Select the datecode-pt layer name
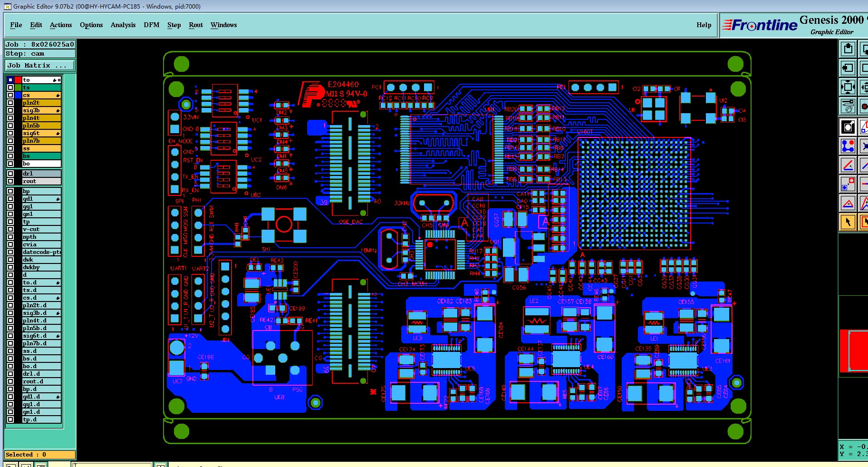 (x=41, y=252)
